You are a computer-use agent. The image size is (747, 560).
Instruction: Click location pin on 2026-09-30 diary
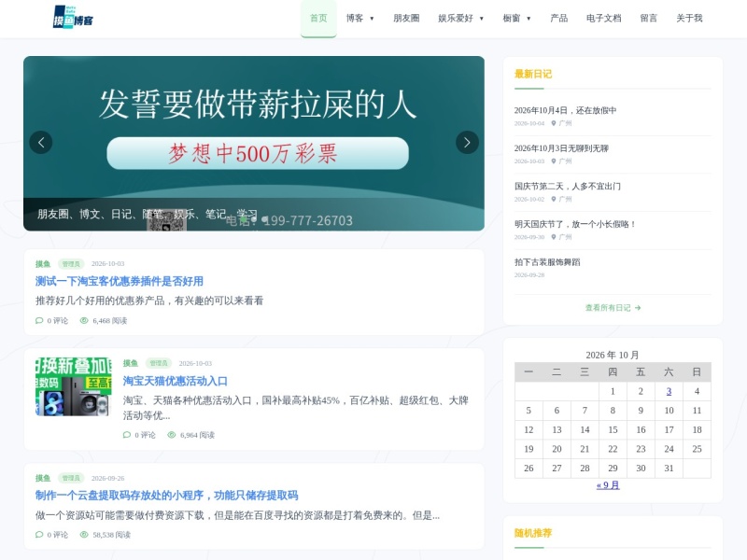click(554, 237)
